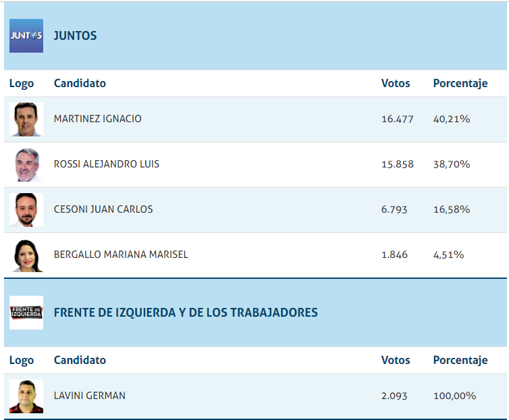Click the CESONI JUAN CARLOS candidate name
Image resolution: width=509 pixels, height=420 pixels.
point(103,209)
